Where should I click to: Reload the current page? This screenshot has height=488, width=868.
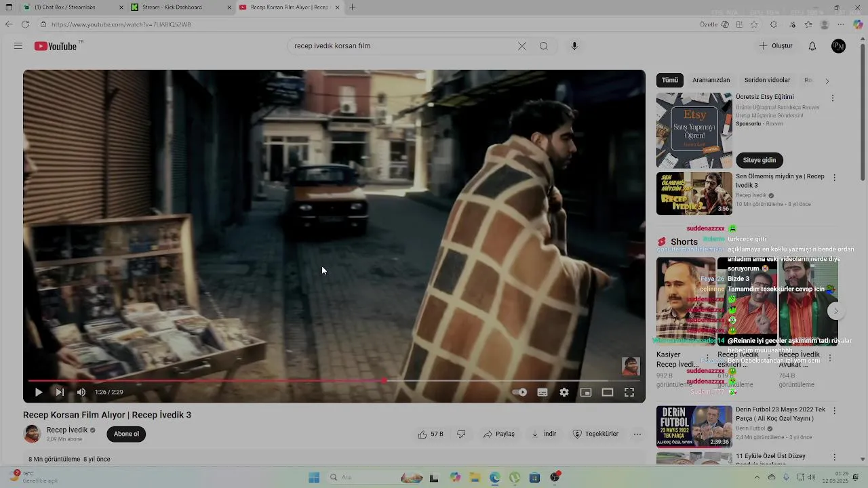click(25, 24)
